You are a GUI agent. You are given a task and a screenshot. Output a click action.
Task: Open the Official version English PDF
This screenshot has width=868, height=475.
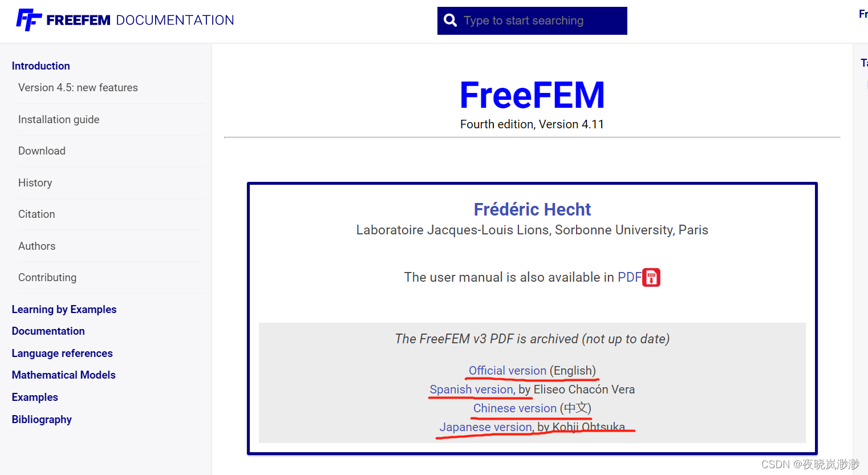(507, 370)
